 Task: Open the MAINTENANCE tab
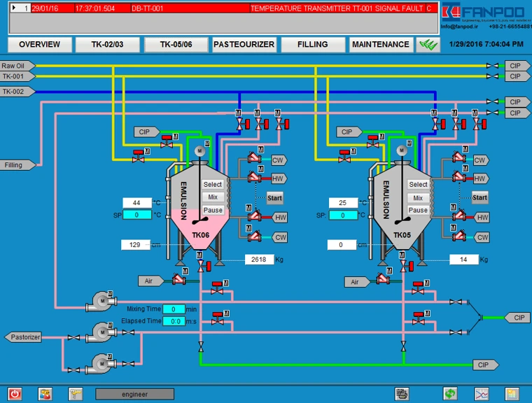coord(381,45)
